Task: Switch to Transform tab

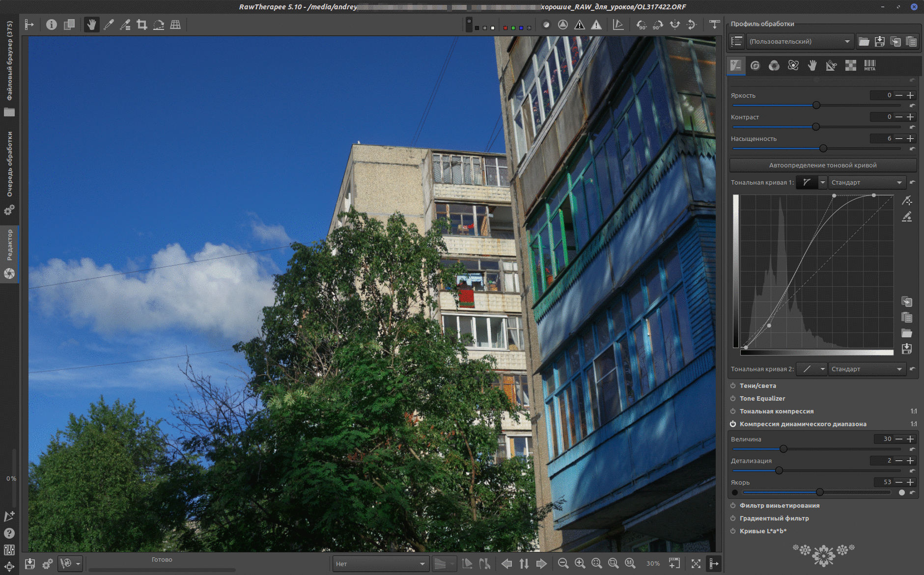Action: pyautogui.click(x=832, y=65)
